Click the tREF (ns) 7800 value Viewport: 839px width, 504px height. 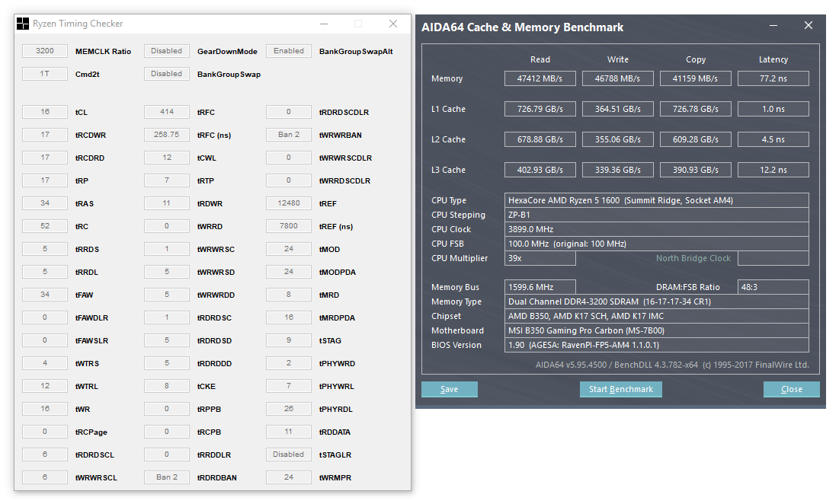coord(288,226)
